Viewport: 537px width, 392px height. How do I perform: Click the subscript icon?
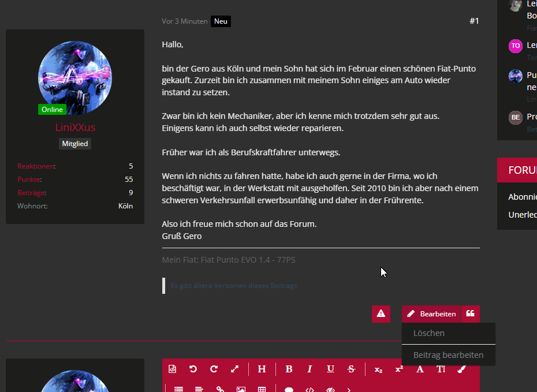pyautogui.click(x=378, y=369)
